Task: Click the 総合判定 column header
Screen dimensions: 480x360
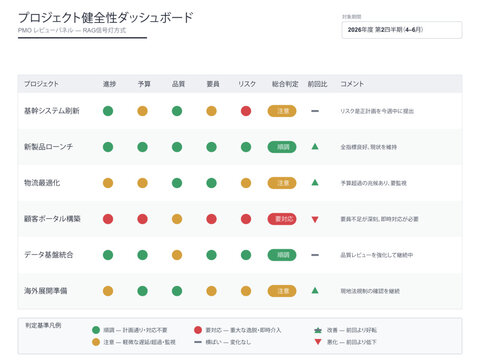Action: point(285,84)
